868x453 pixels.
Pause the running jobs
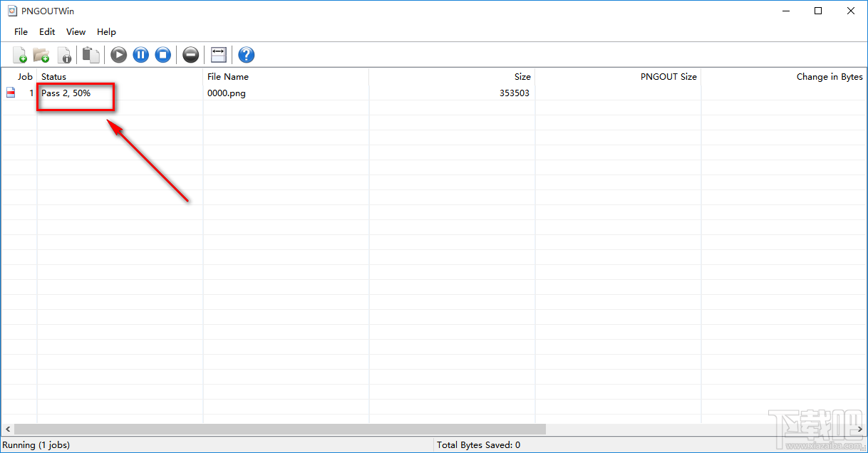pyautogui.click(x=141, y=55)
